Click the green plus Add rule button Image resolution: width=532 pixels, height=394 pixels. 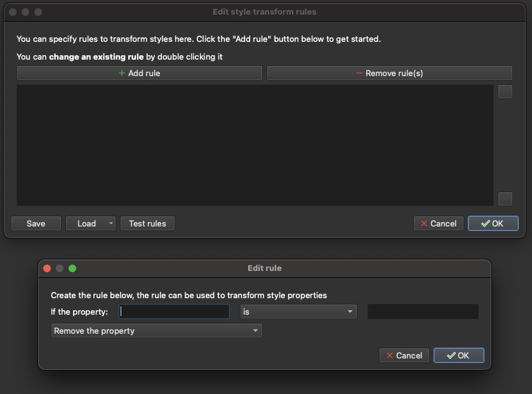click(139, 74)
